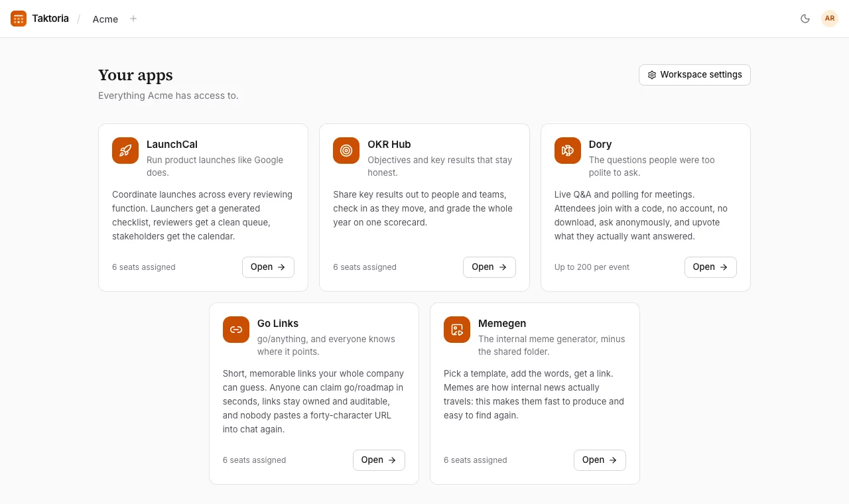The width and height of the screenshot is (849, 504).
Task: Click the Go Links chain icon
Action: [236, 330]
